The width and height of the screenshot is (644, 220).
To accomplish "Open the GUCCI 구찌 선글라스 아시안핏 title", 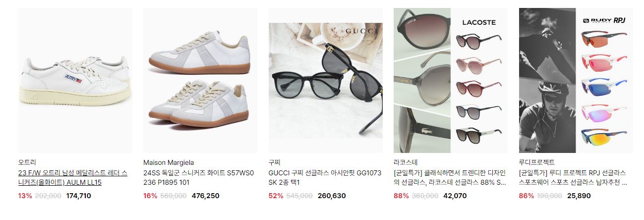I will (x=325, y=178).
